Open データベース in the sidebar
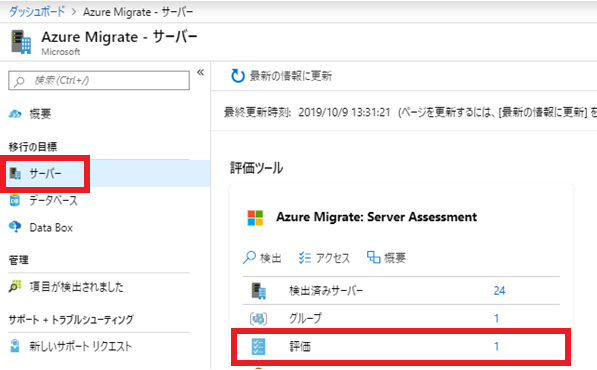 53,200
